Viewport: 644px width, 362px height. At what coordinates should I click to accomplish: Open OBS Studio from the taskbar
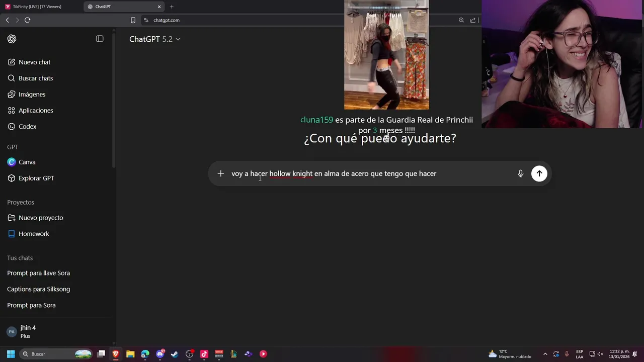(x=189, y=354)
